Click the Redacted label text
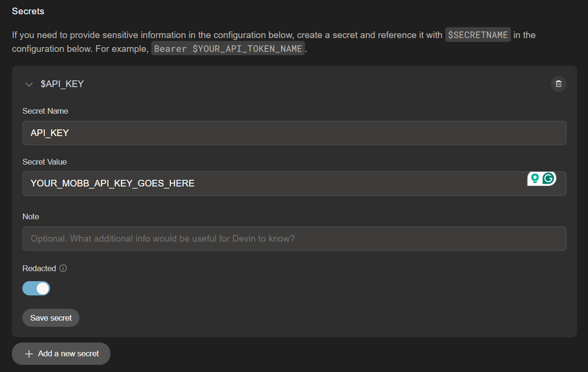The height and width of the screenshot is (372, 588). (39, 268)
